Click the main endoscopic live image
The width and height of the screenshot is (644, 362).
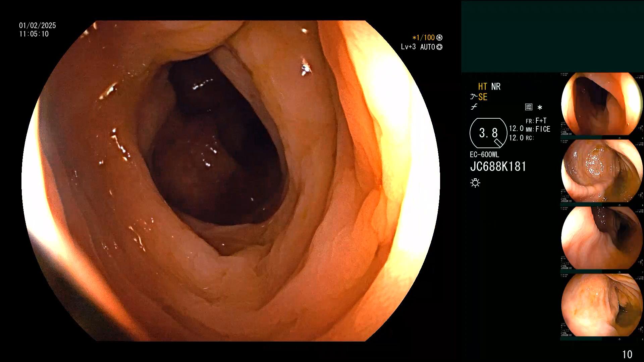pos(231,181)
